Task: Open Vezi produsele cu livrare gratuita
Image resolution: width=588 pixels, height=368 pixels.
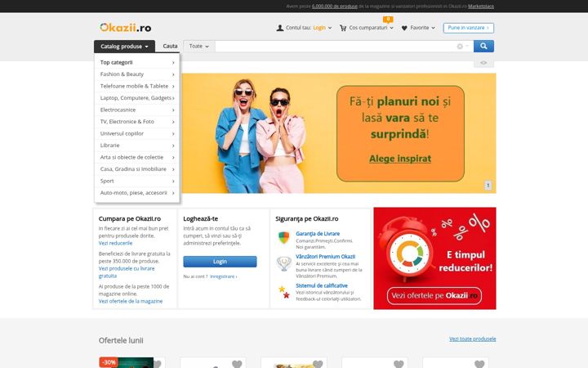Action: point(127,272)
